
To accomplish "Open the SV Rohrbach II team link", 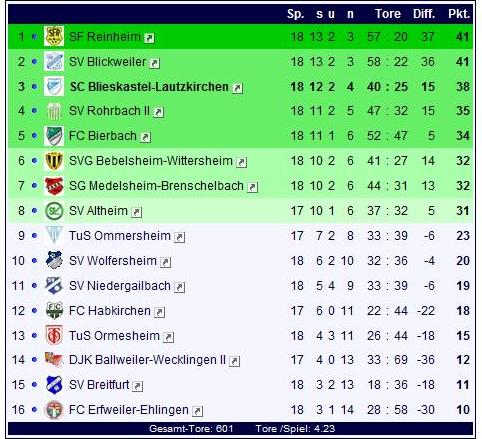I will pos(109,111).
